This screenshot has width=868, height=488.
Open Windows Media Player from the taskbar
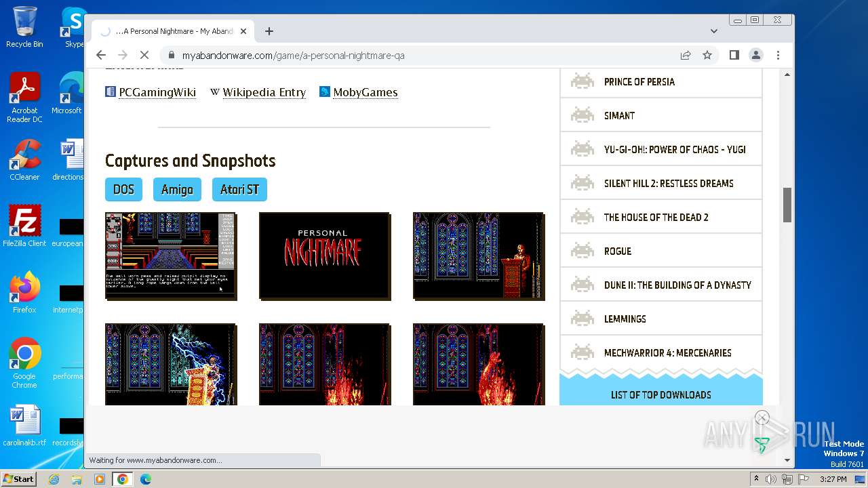100,479
